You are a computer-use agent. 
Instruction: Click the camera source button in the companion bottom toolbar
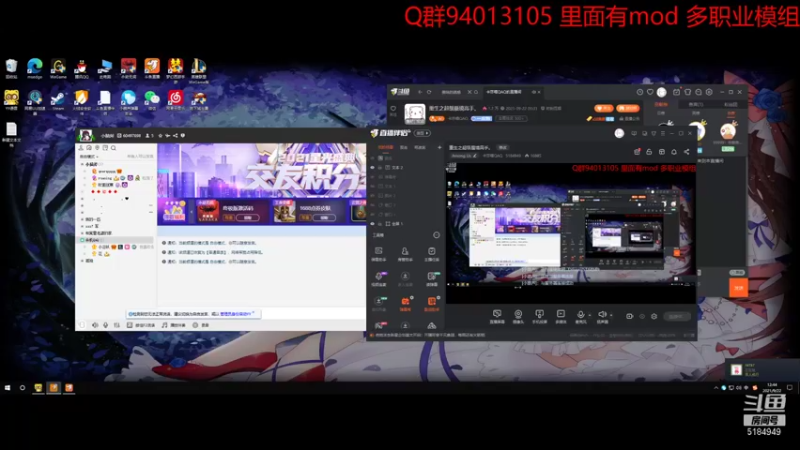tap(518, 316)
